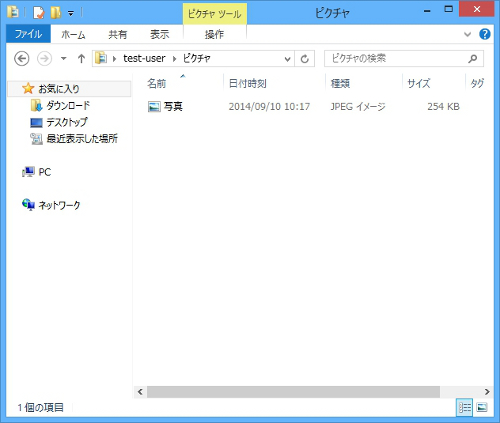Click the horizontal scrollbar thumb
The image size is (500, 423).
[x=293, y=392]
